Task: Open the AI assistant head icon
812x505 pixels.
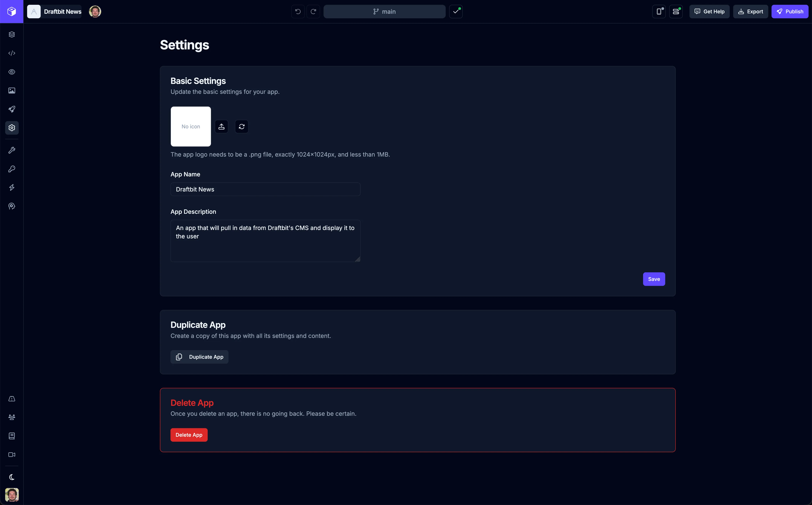Action: (x=12, y=206)
